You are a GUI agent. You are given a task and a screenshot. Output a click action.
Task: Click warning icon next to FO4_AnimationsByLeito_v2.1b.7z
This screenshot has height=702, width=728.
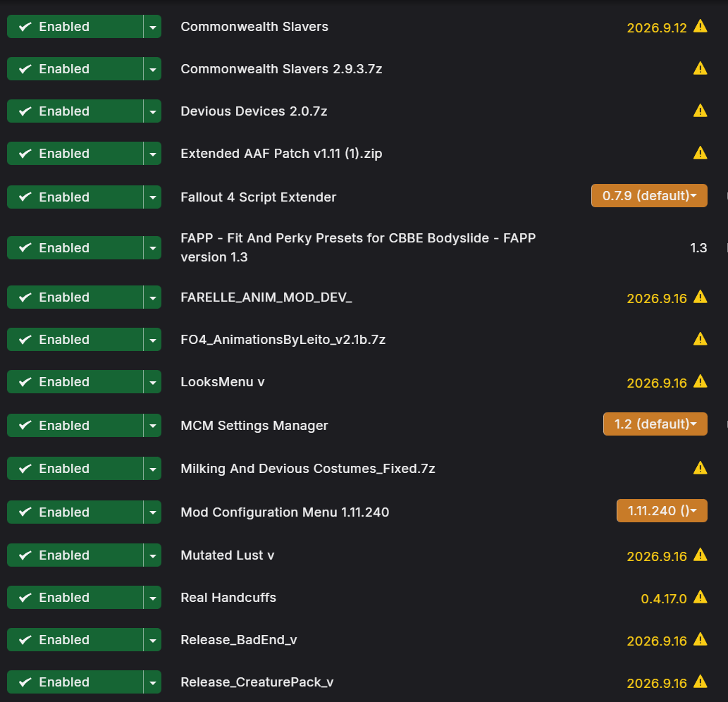pyautogui.click(x=700, y=340)
